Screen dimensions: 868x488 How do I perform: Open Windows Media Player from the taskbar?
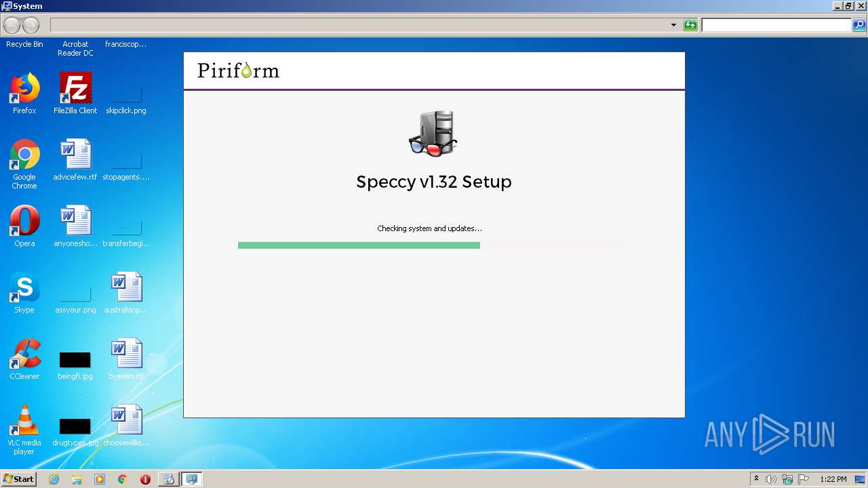tap(100, 479)
